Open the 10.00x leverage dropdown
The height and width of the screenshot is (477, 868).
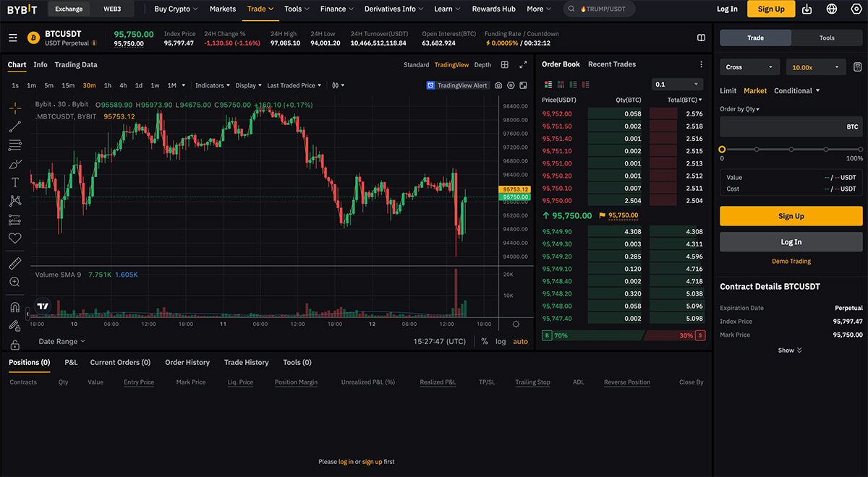(815, 67)
